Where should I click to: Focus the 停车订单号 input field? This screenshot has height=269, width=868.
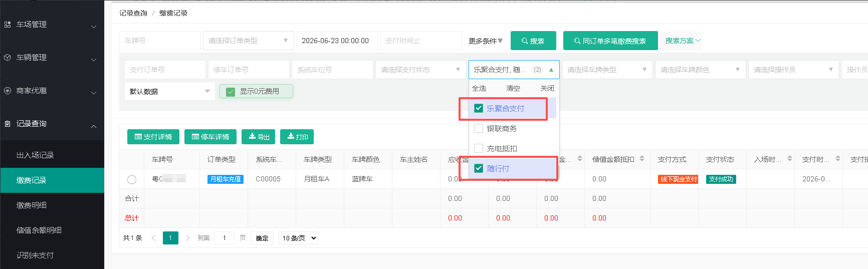[249, 70]
